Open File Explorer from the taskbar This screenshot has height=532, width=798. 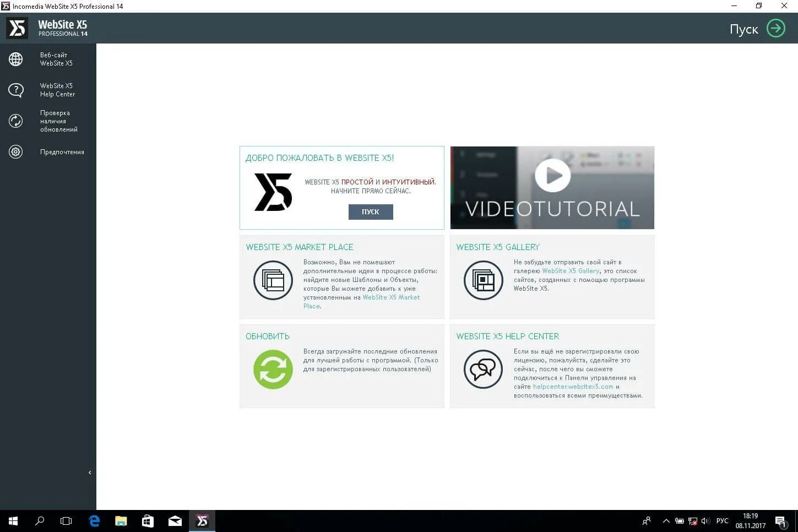[121, 521]
